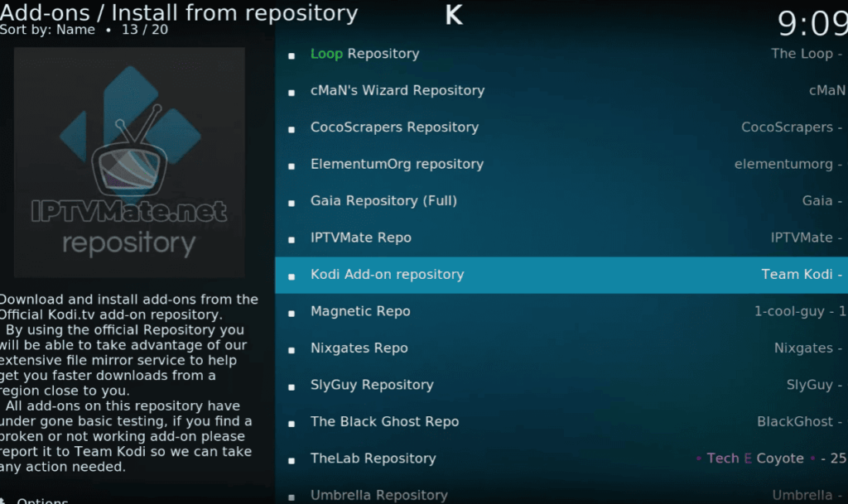Select Magnetic Repo
848x504 pixels.
561,312
